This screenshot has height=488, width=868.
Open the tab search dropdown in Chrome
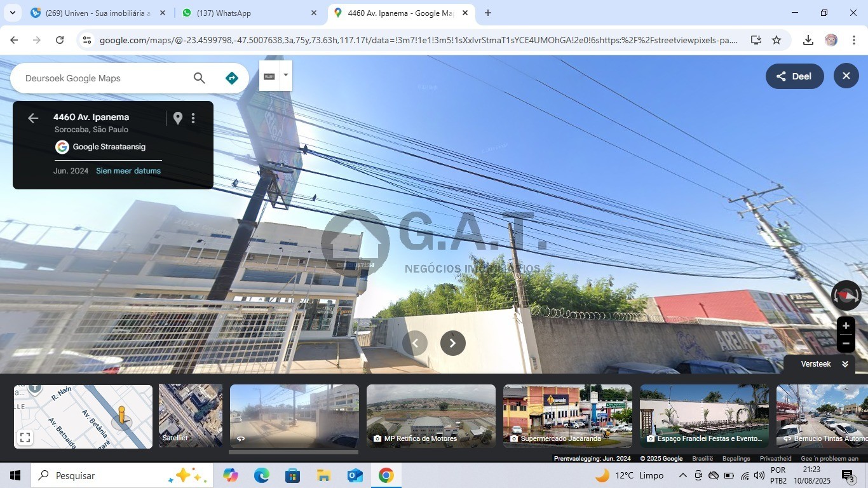pos(12,13)
